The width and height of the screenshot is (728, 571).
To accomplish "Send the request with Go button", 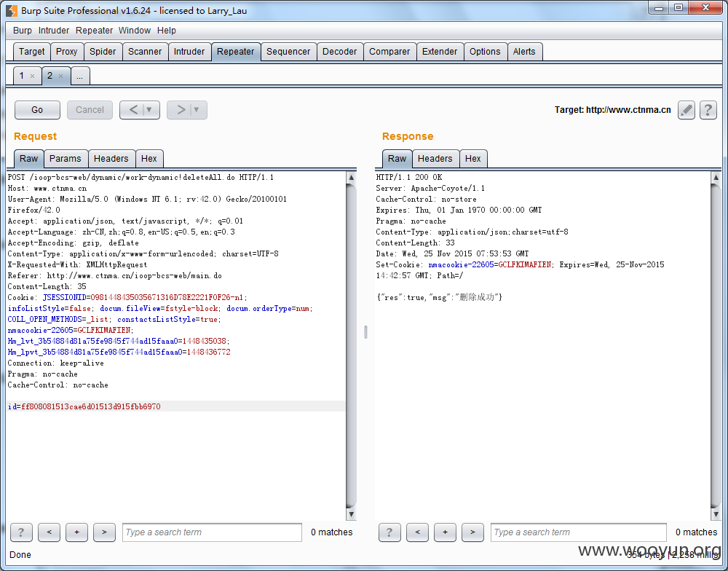I will (x=37, y=110).
